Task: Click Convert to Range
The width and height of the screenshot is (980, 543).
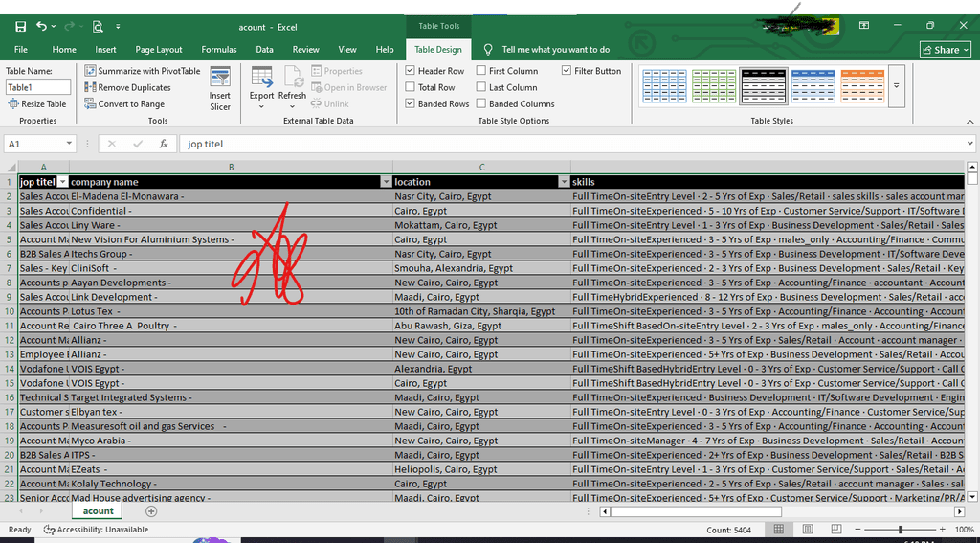Action: [124, 103]
